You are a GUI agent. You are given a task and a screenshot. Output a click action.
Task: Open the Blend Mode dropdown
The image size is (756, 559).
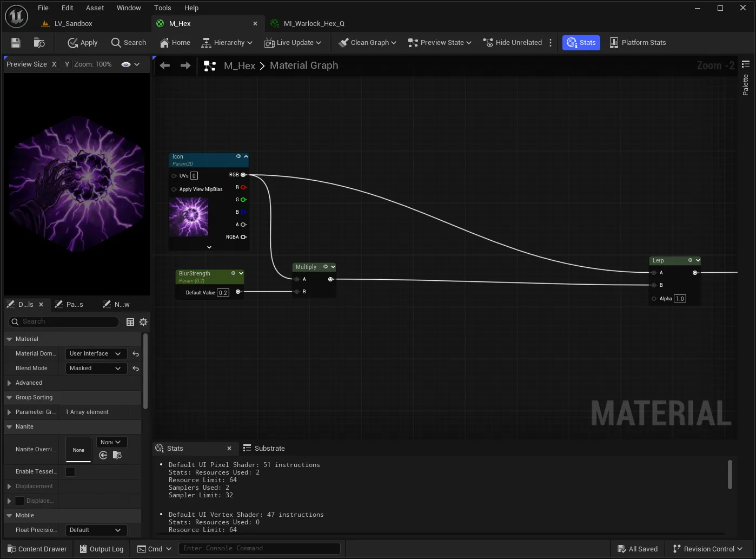click(96, 369)
